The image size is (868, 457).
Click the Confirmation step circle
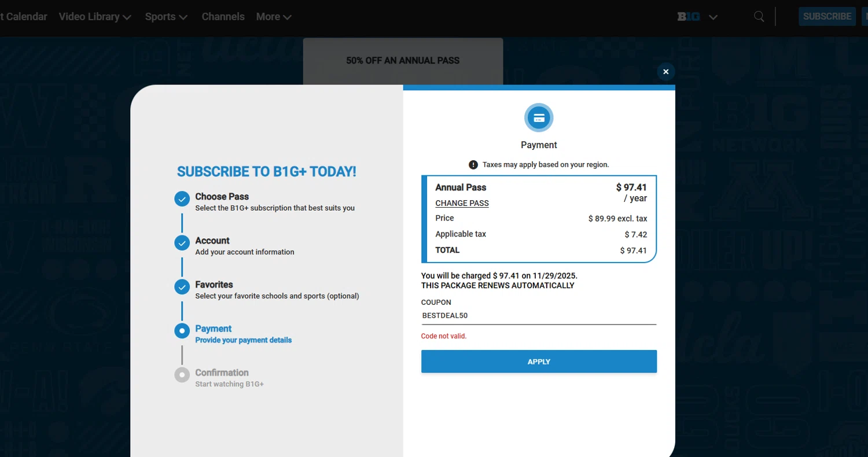click(182, 375)
